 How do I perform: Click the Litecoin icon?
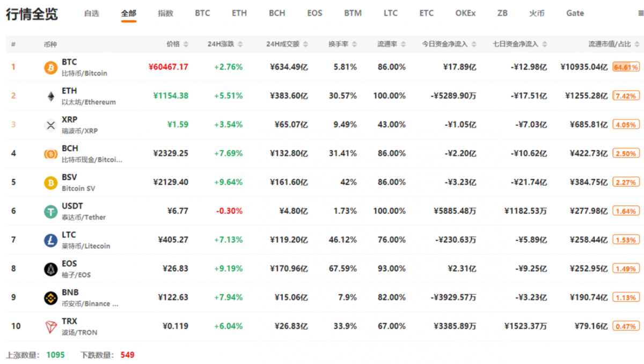[x=50, y=241]
